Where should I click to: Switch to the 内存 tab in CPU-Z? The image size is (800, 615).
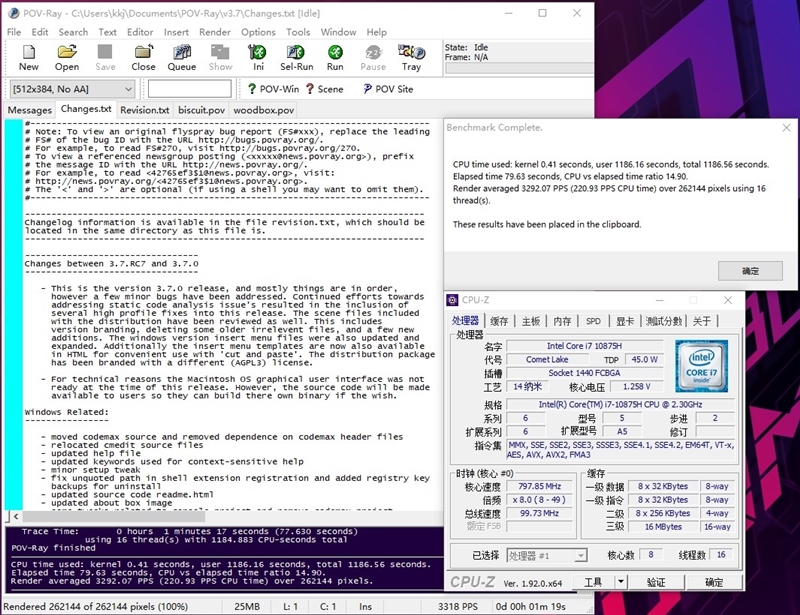(562, 321)
